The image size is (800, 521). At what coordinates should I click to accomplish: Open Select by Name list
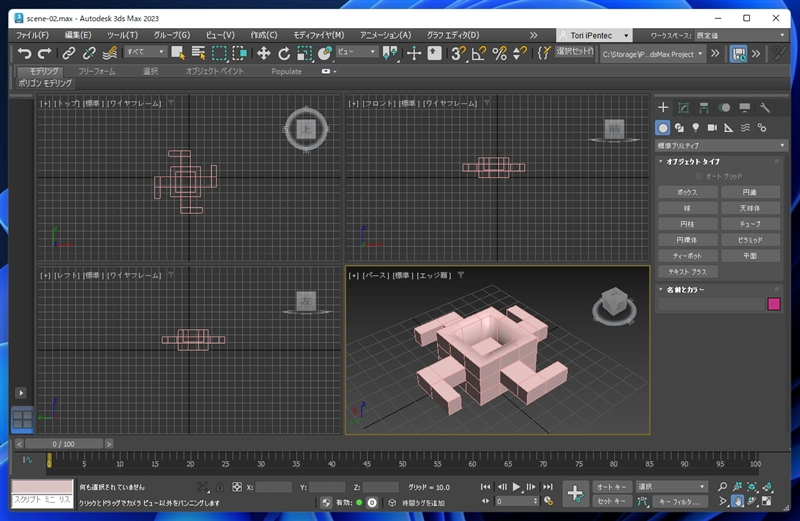(198, 53)
